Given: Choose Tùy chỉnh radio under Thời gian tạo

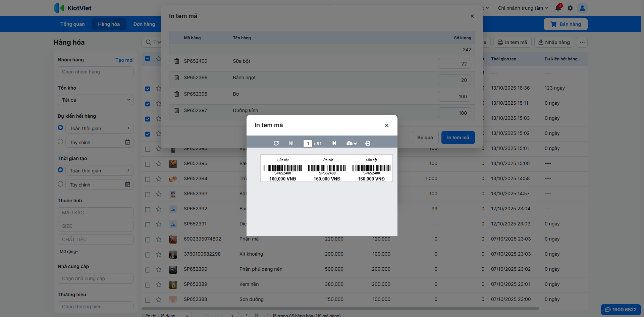Looking at the screenshot, I should (60, 184).
